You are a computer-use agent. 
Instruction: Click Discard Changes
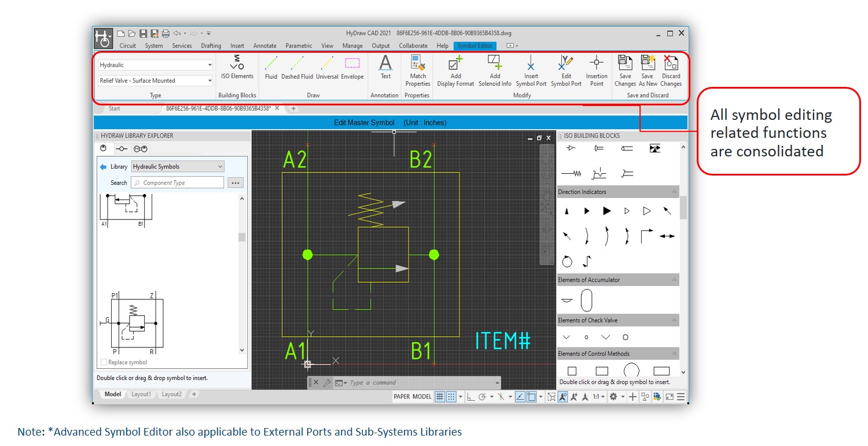click(671, 71)
